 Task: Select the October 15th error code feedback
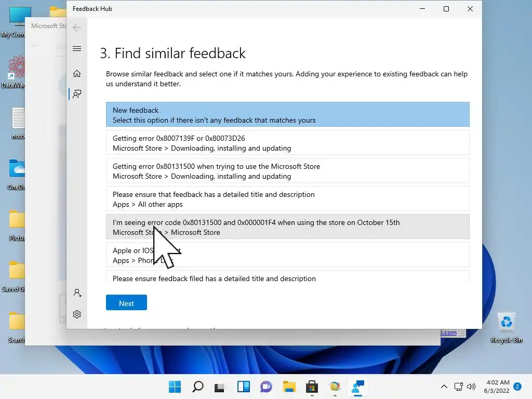(288, 227)
